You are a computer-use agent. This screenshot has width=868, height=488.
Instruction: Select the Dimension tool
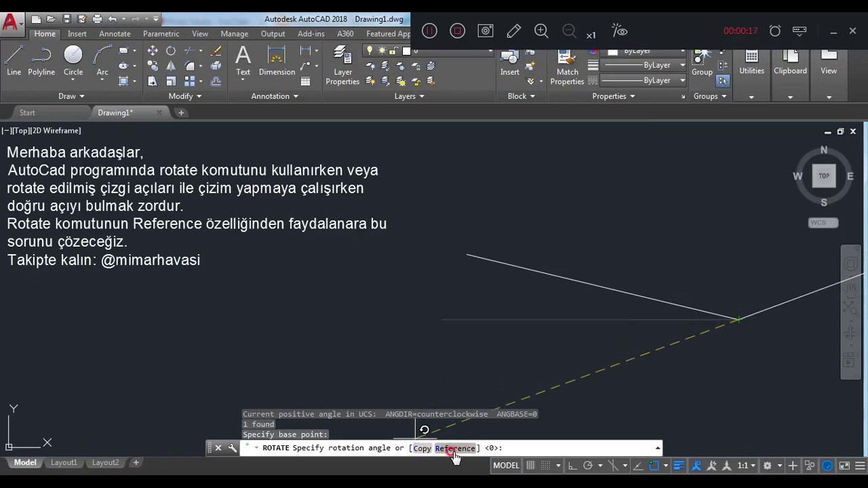pyautogui.click(x=277, y=61)
